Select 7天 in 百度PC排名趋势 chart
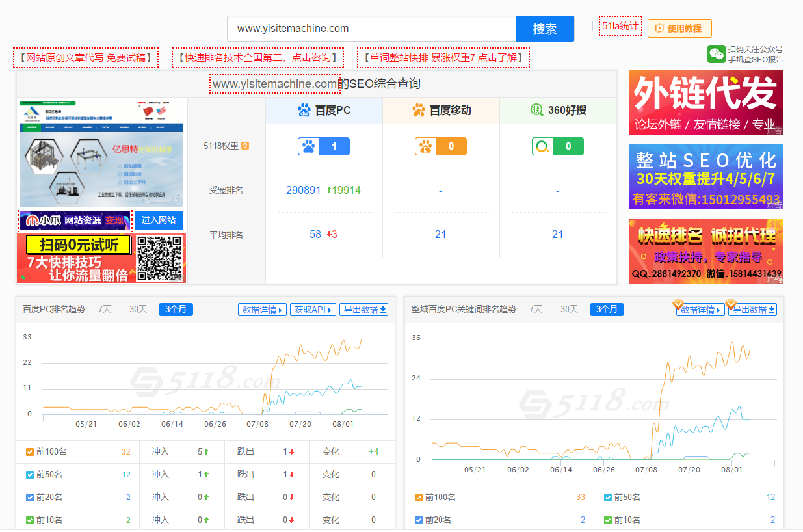Viewport: 803px width, 532px height. pos(105,309)
